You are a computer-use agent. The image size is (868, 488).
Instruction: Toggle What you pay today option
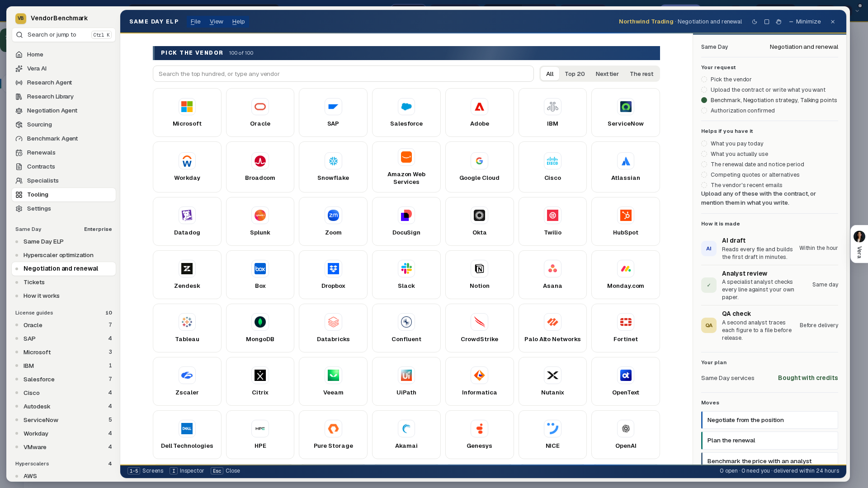(704, 144)
